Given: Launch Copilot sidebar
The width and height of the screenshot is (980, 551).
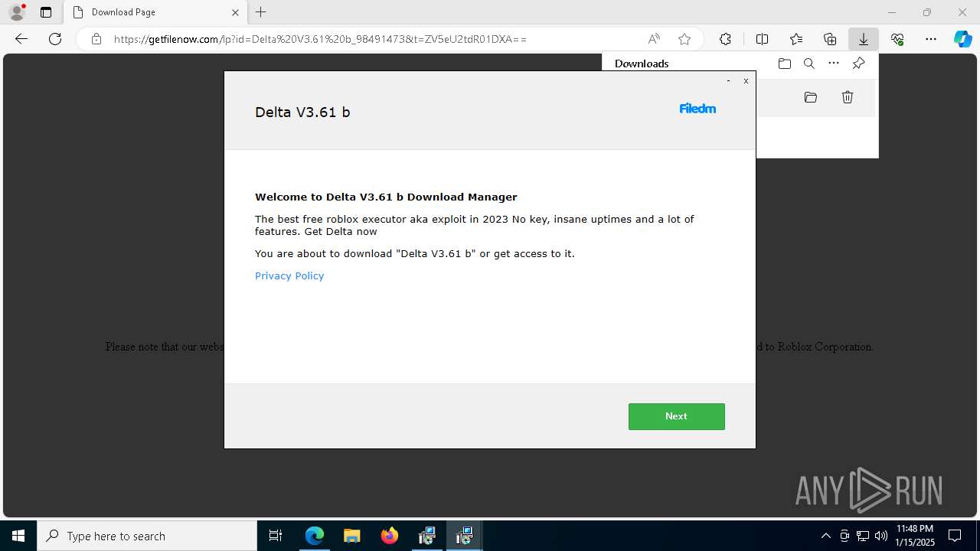Looking at the screenshot, I should [x=963, y=39].
